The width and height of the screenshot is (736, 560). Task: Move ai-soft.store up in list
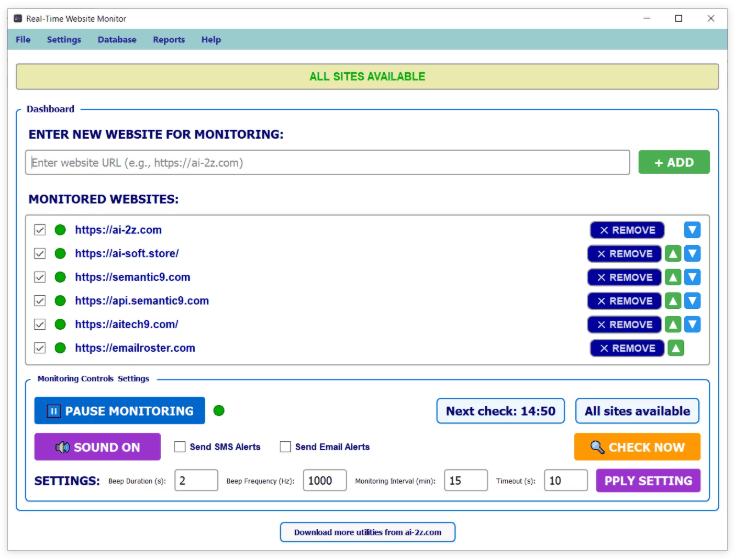point(673,253)
